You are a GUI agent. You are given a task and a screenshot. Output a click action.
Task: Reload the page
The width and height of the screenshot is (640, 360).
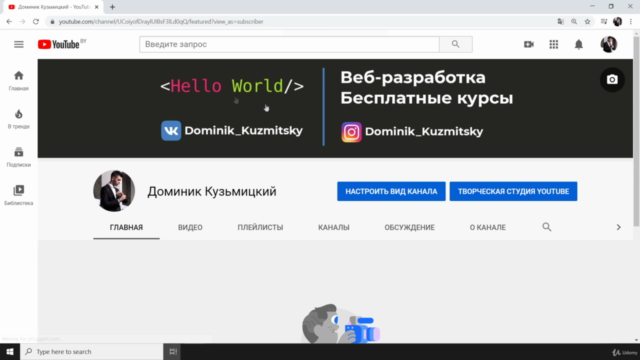36,22
